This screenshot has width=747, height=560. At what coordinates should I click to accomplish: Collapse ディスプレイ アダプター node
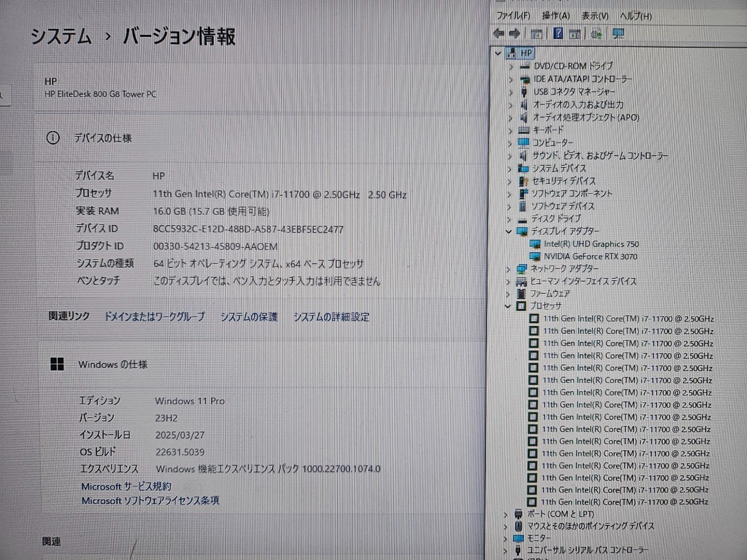click(508, 231)
